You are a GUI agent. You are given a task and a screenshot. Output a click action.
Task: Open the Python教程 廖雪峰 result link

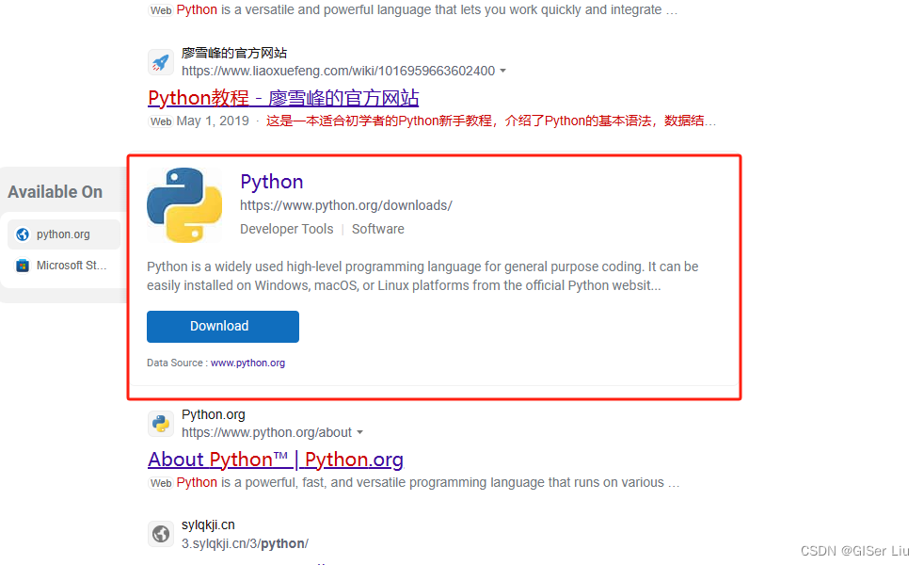pos(283,98)
